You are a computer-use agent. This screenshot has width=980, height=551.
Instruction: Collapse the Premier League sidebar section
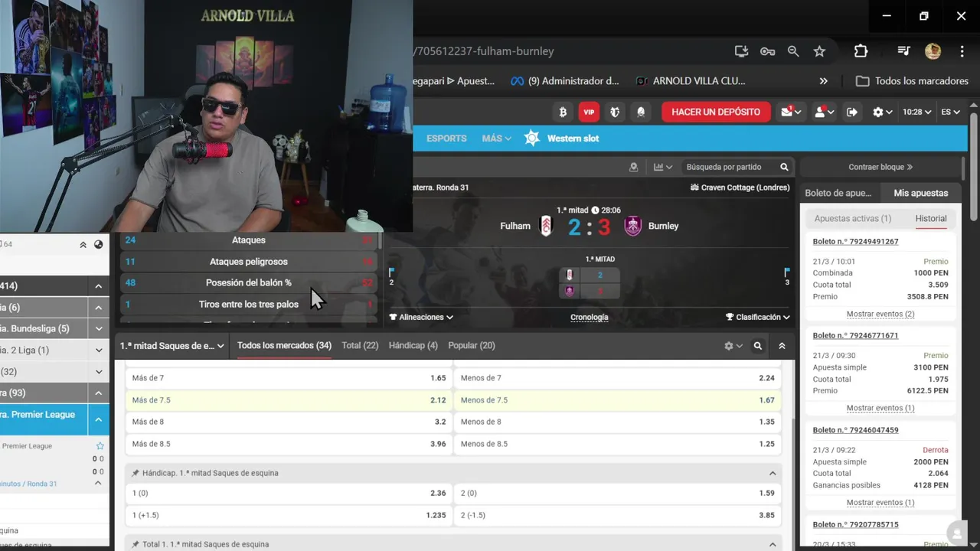[x=99, y=419]
